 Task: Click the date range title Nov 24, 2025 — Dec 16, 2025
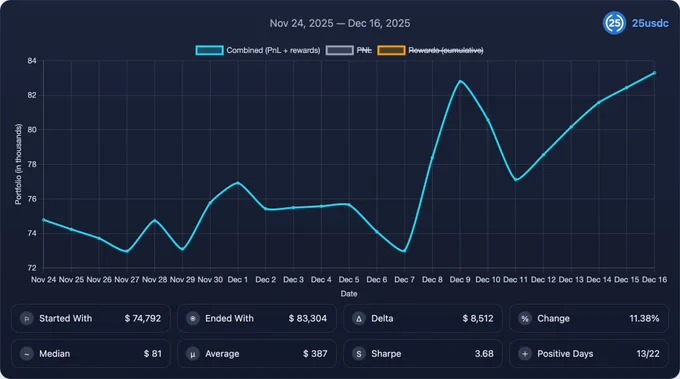coord(340,23)
